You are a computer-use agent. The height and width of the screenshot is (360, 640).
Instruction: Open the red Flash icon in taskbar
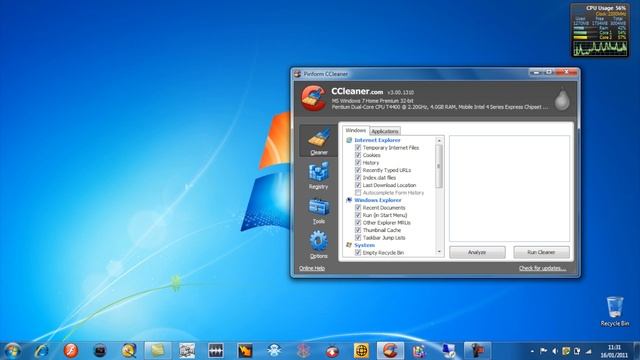tap(71, 351)
